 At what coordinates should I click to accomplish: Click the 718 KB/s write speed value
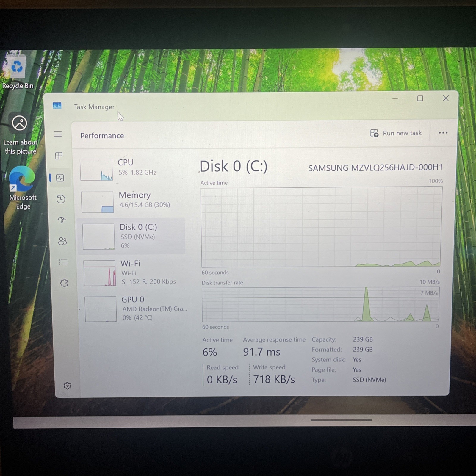274,379
